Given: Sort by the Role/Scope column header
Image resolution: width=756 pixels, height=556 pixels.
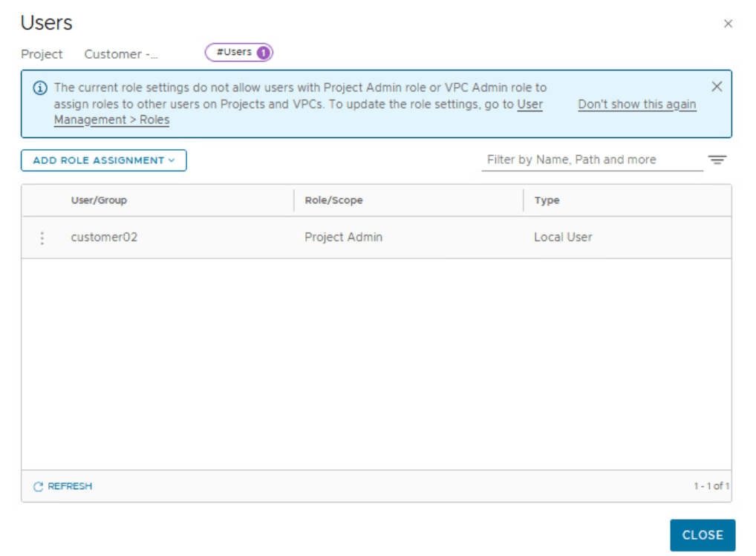Looking at the screenshot, I should tap(333, 200).
